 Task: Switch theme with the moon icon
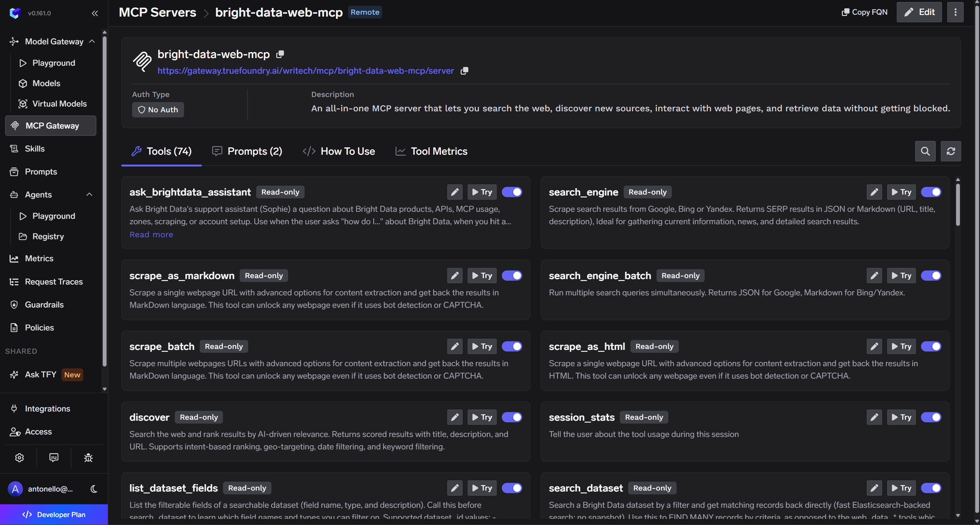tap(94, 489)
